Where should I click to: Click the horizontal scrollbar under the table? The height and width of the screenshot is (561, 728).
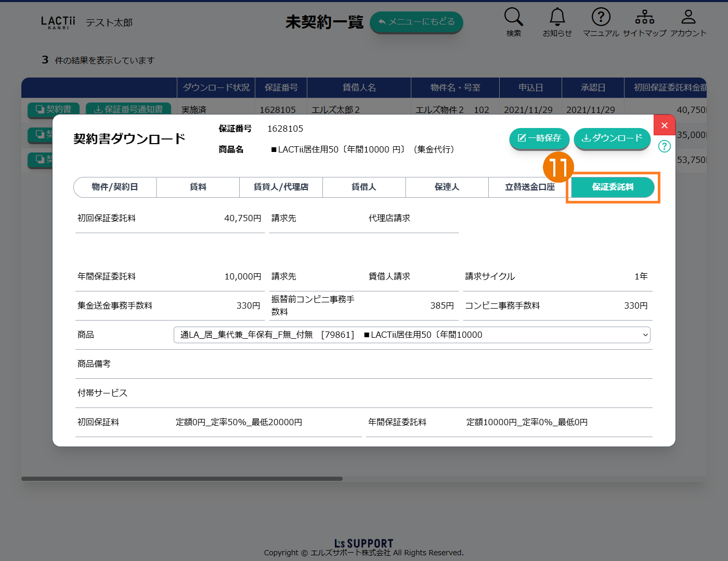pos(182,479)
